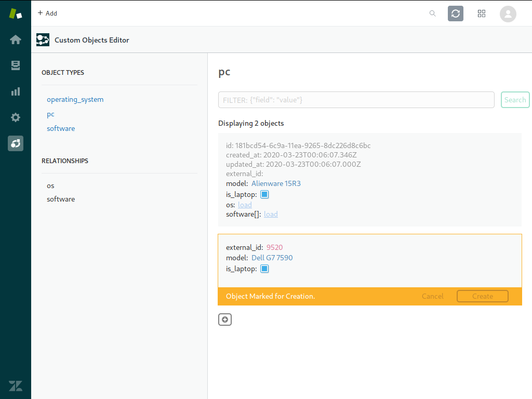Open the Reporting bar chart icon
Screen dimensions: 532x399
click(16, 91)
